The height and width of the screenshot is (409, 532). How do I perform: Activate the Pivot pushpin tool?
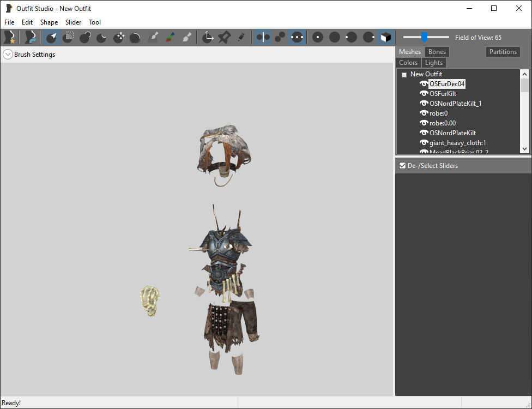(224, 37)
